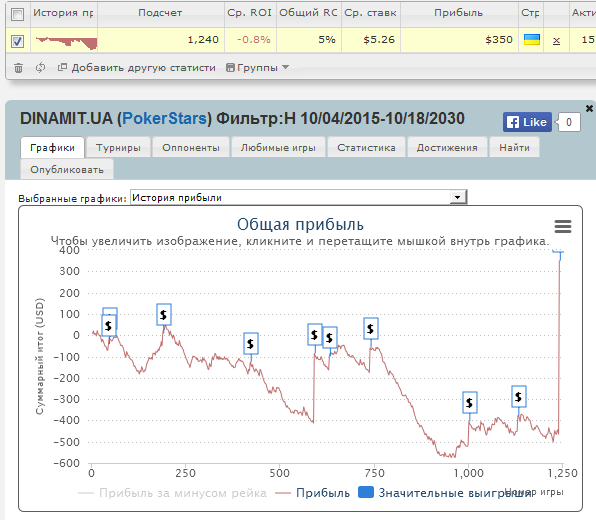The width and height of the screenshot is (596, 520).
Task: Click the x remove link in row
Action: [556, 40]
